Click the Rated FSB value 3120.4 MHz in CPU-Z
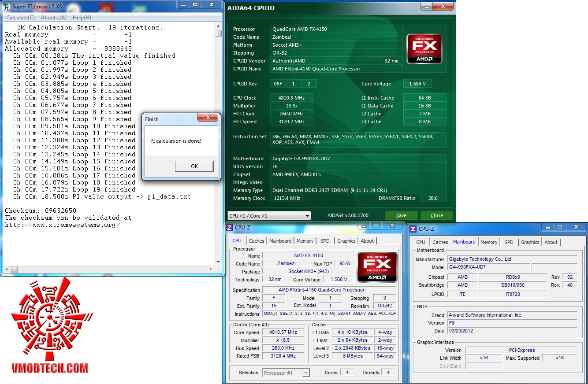Screen dimensions: 588x384 coord(283,356)
